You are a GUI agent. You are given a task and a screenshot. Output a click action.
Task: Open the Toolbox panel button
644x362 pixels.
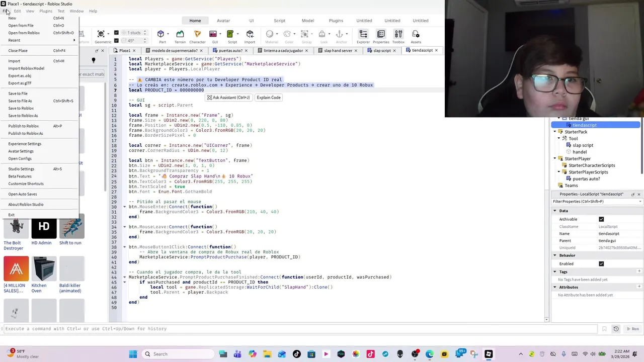point(398,34)
